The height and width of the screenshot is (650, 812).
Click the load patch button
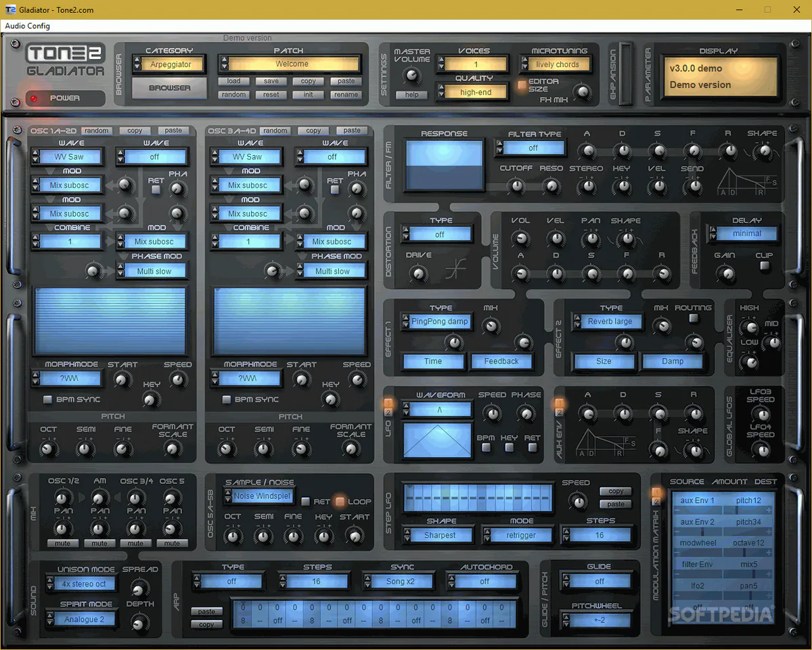[x=233, y=81]
